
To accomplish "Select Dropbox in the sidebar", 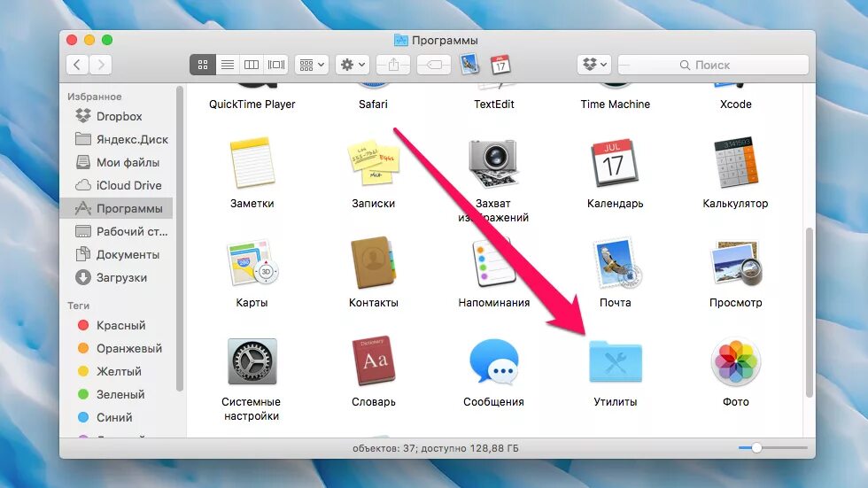I will pos(116,116).
